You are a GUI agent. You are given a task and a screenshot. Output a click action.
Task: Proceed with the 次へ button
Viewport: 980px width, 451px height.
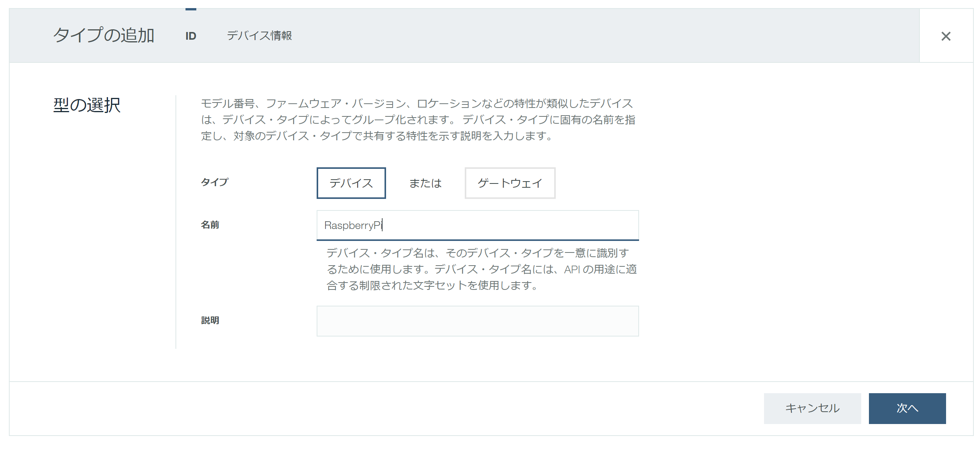[x=907, y=408]
